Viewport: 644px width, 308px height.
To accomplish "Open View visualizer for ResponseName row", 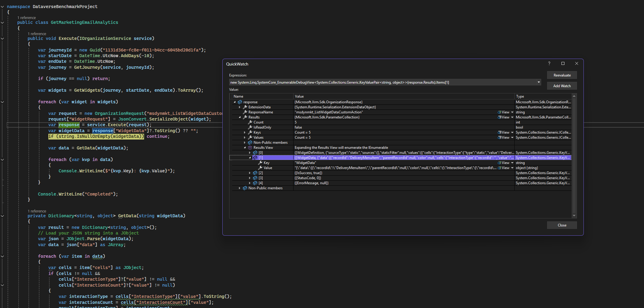I will [504, 112].
